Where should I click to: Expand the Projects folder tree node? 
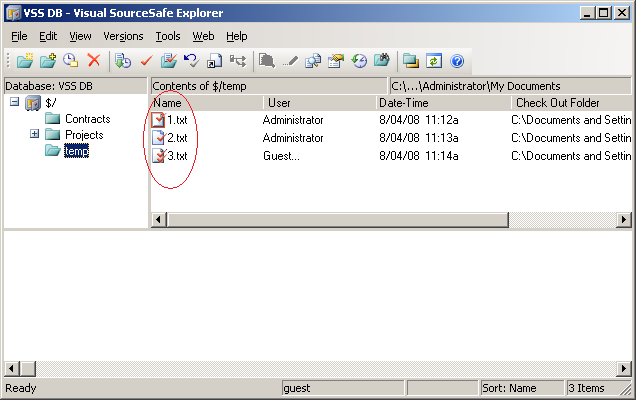(x=34, y=135)
